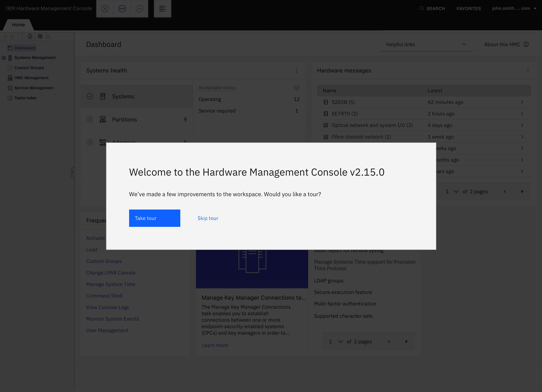Open the lower page number dropdown
Image resolution: width=542 pixels, height=392 pixels.
(x=336, y=341)
